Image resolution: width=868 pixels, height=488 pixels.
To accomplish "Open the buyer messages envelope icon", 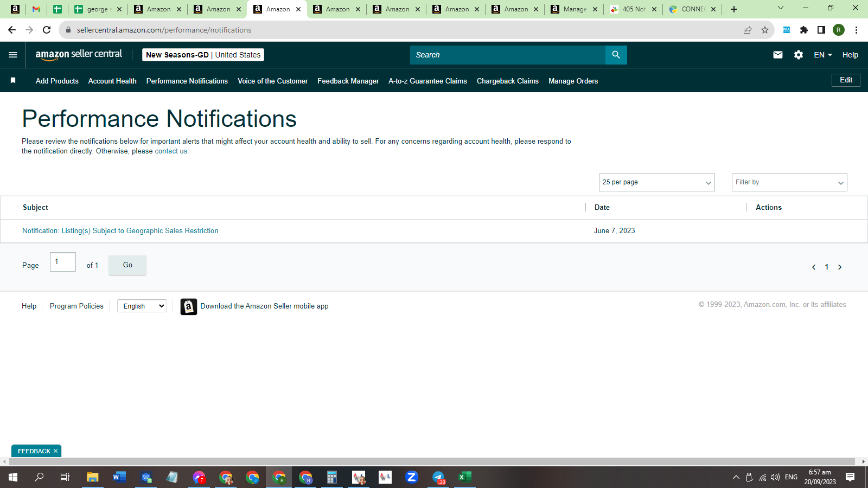I will coord(778,55).
